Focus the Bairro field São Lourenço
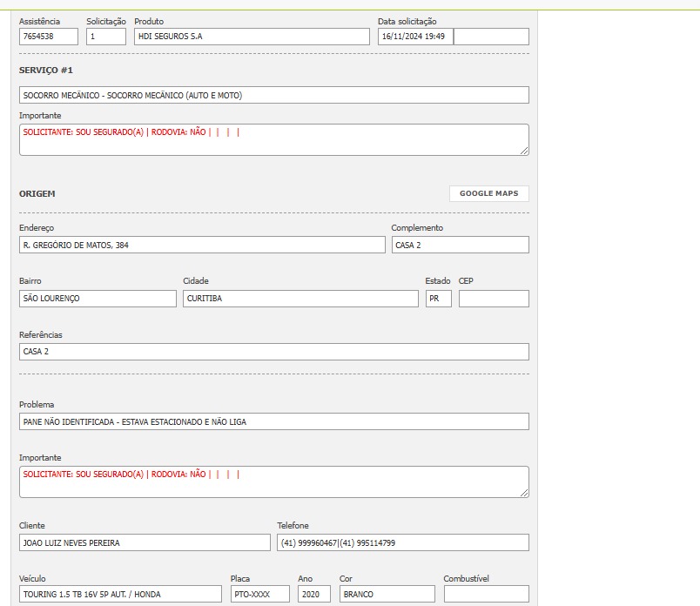 (x=98, y=299)
